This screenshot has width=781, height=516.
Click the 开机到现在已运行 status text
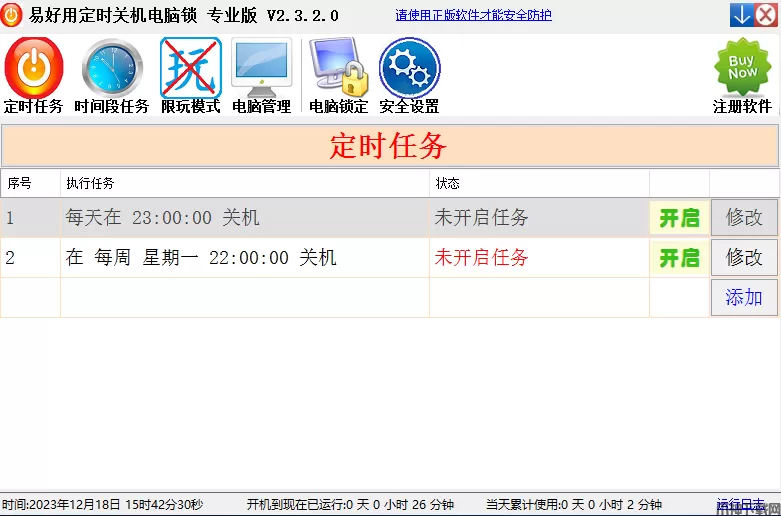[x=350, y=505]
